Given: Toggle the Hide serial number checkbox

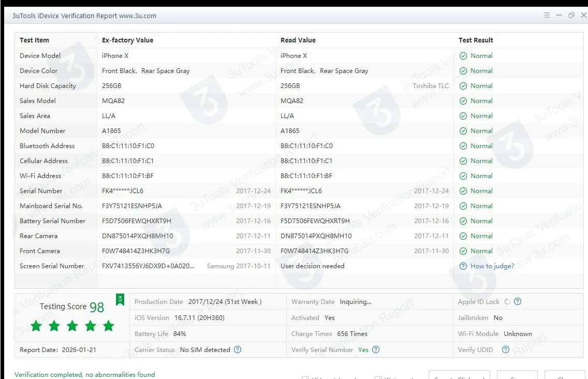Looking at the screenshot, I should point(305,378).
